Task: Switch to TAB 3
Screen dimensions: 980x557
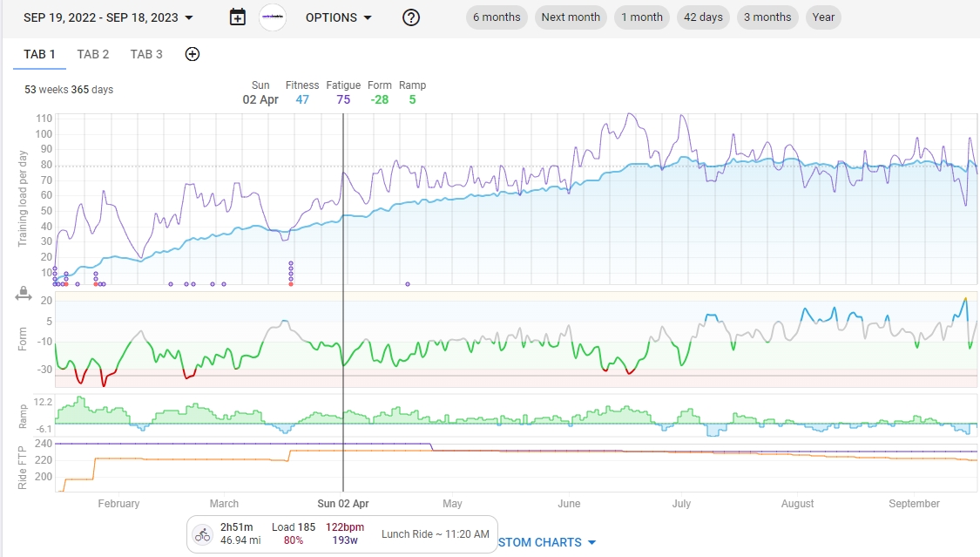Action: click(146, 54)
